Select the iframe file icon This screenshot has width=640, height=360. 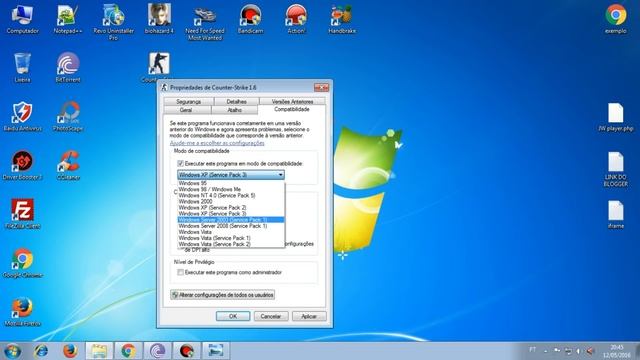click(616, 214)
